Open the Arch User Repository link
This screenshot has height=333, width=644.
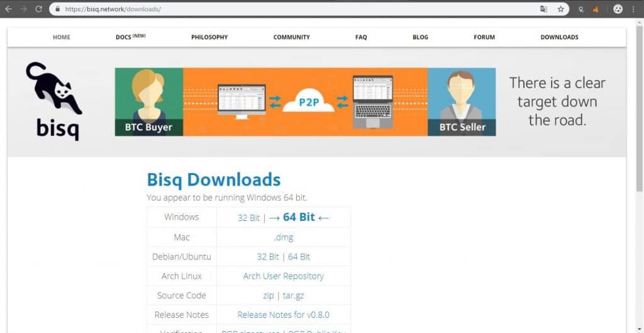[284, 276]
